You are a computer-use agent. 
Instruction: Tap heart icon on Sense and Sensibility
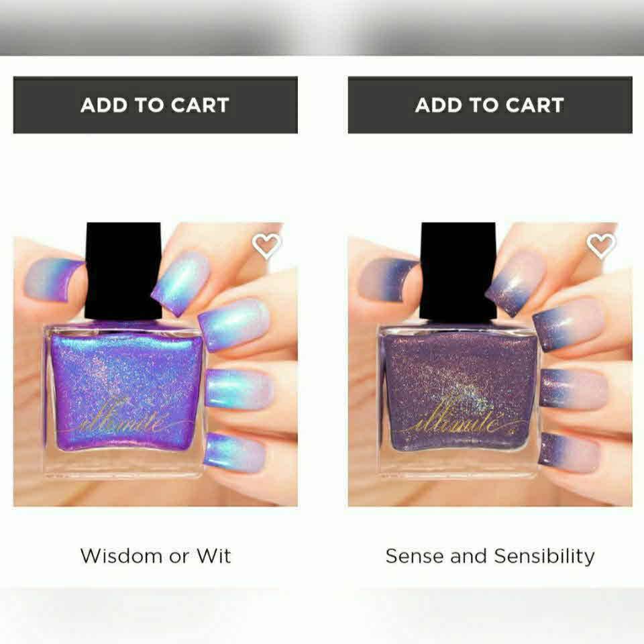(601, 246)
